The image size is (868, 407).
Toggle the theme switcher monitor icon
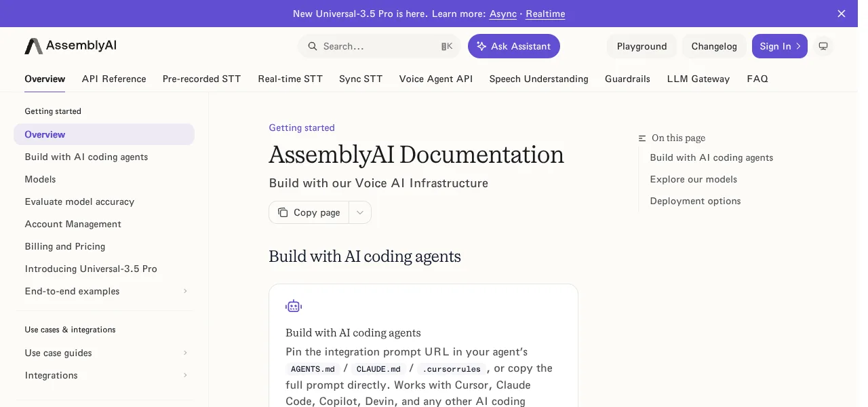823,46
